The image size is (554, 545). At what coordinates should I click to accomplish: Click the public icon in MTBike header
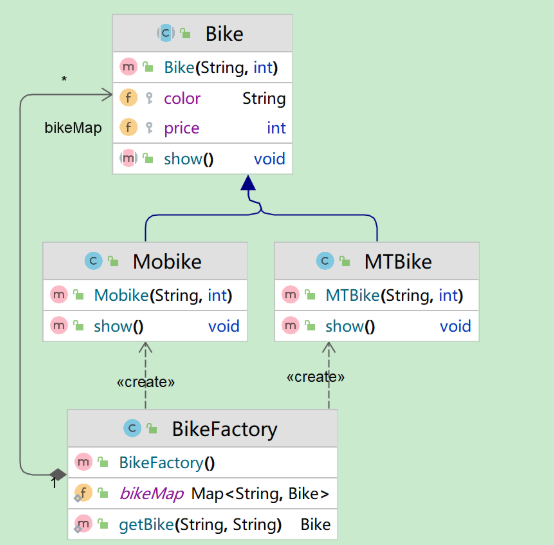(x=345, y=261)
